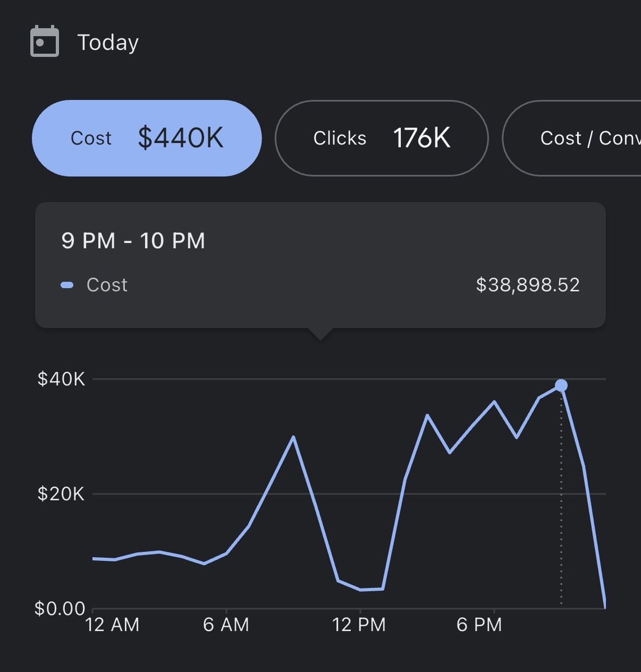Tap the 6 AM x-axis label
Screen dimensions: 641x672
click(226, 624)
